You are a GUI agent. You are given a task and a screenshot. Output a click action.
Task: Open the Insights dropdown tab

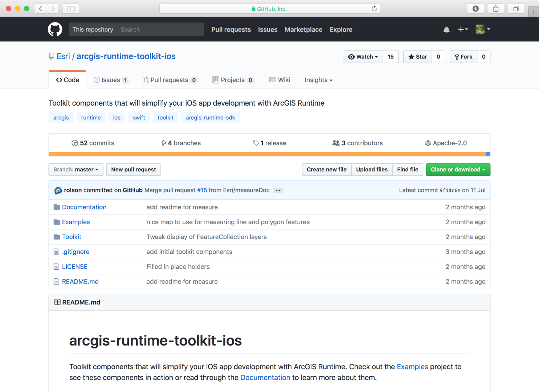[x=319, y=80]
